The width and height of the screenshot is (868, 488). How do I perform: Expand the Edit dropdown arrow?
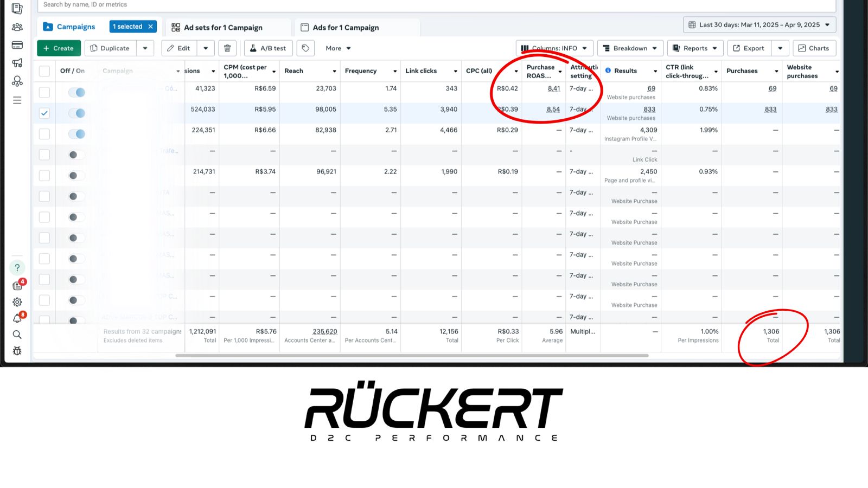[206, 48]
